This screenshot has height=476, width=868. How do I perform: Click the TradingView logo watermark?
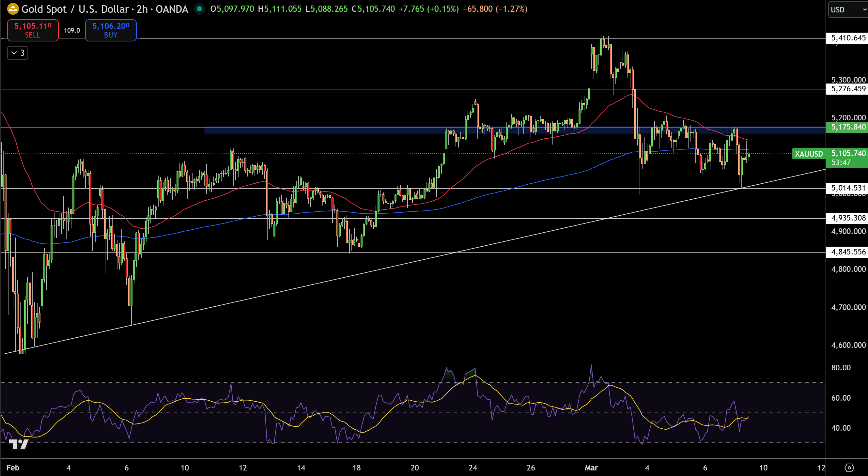[x=19, y=444]
